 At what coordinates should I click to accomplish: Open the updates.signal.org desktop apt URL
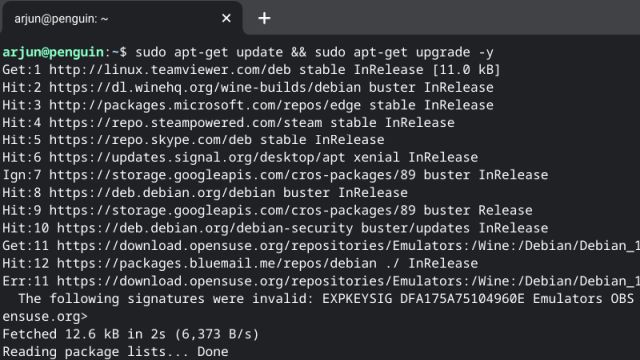[197, 158]
